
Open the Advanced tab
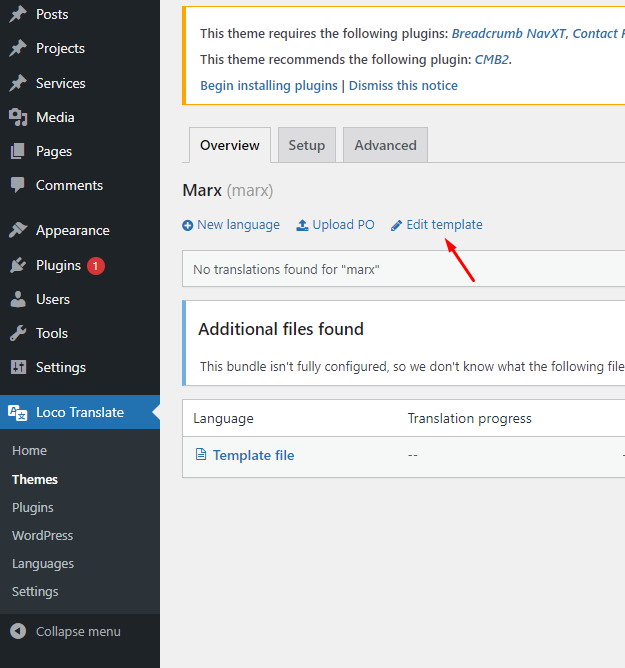click(385, 145)
